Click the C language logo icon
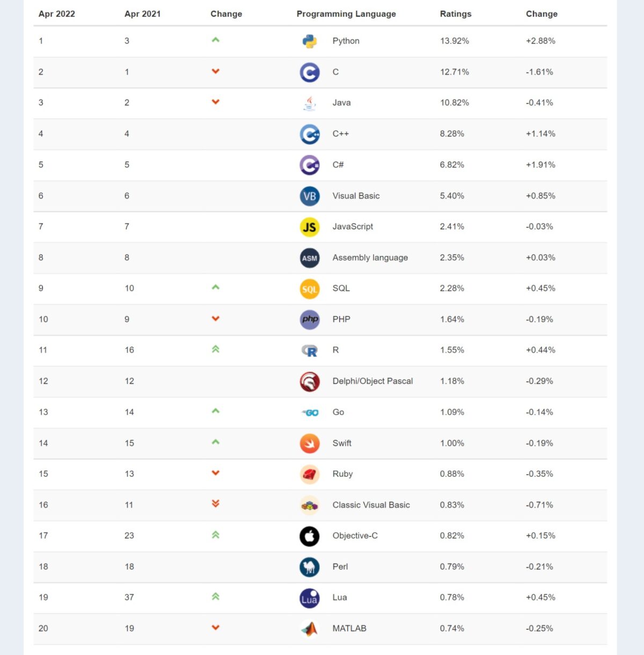 [310, 72]
